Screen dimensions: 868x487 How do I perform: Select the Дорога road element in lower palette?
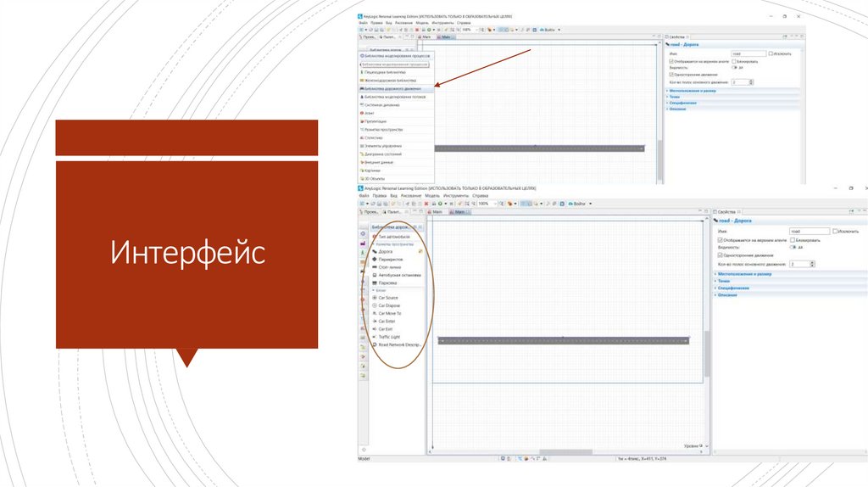point(386,251)
